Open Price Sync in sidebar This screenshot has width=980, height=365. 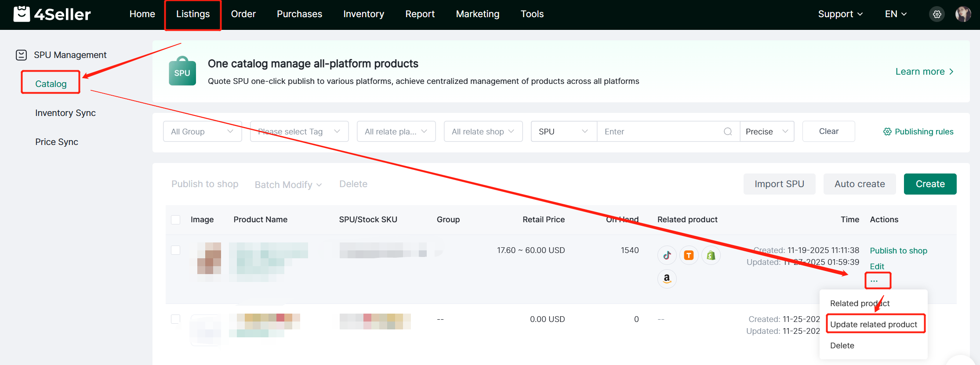(57, 142)
